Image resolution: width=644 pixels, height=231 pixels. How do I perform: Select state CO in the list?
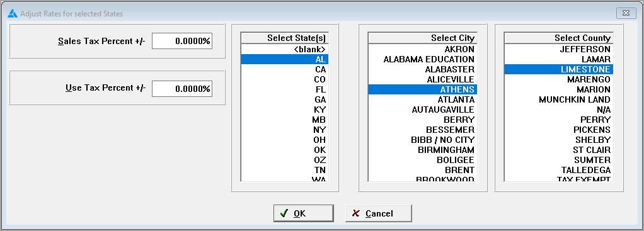[285, 79]
